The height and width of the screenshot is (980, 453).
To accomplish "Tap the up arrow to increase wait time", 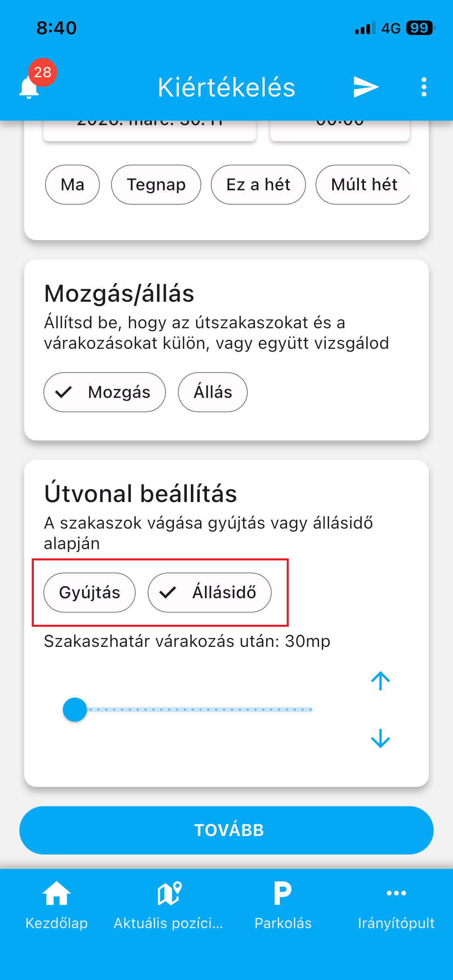I will point(380,681).
